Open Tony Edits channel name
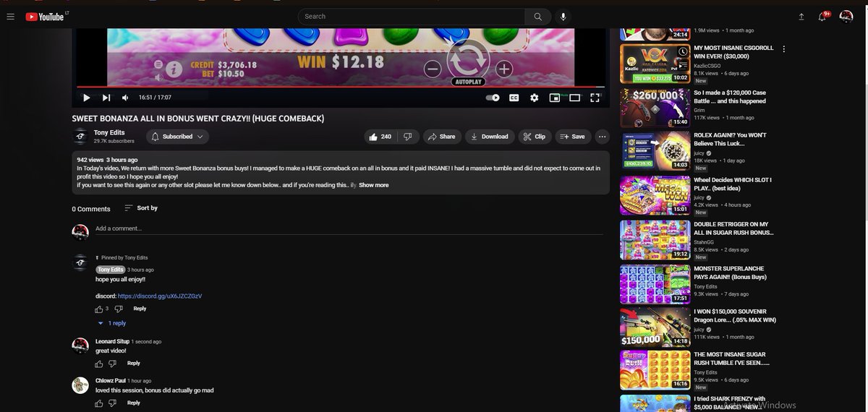This screenshot has height=412, width=868. (109, 132)
